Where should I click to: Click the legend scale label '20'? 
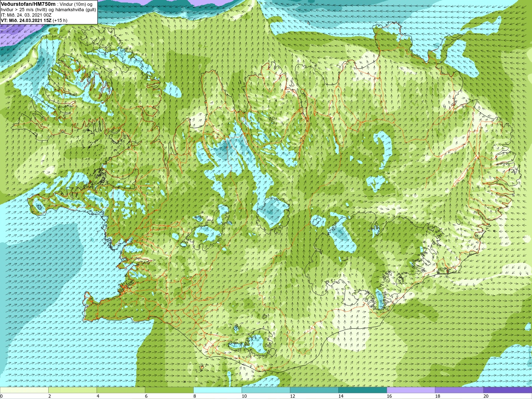click(486, 397)
